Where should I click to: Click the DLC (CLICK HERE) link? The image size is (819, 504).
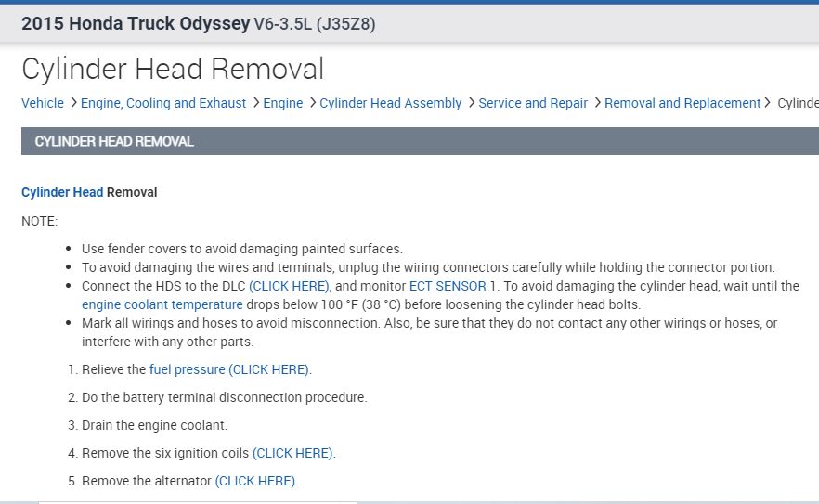click(x=289, y=286)
